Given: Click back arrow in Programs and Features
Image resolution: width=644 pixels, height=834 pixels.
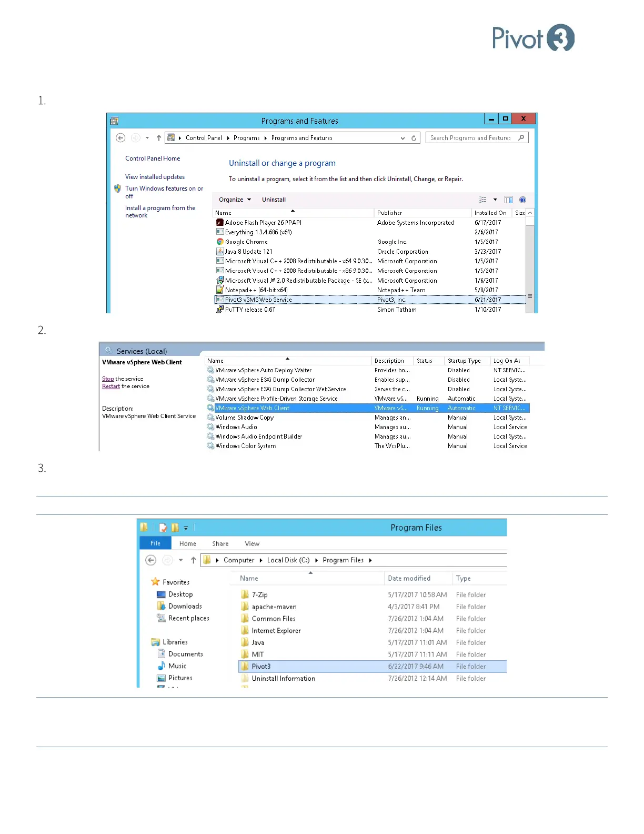Looking at the screenshot, I should pos(120,138).
